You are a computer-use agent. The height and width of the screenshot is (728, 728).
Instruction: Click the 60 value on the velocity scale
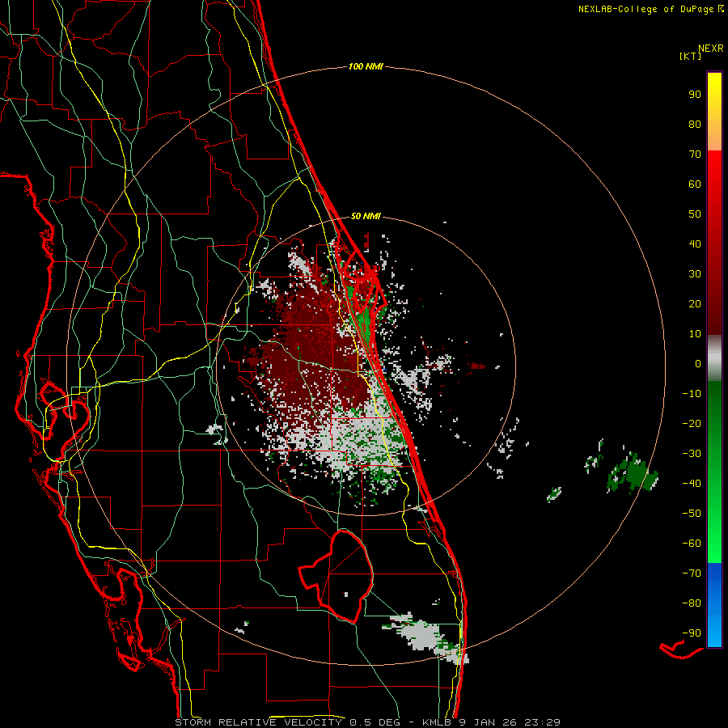click(x=695, y=184)
